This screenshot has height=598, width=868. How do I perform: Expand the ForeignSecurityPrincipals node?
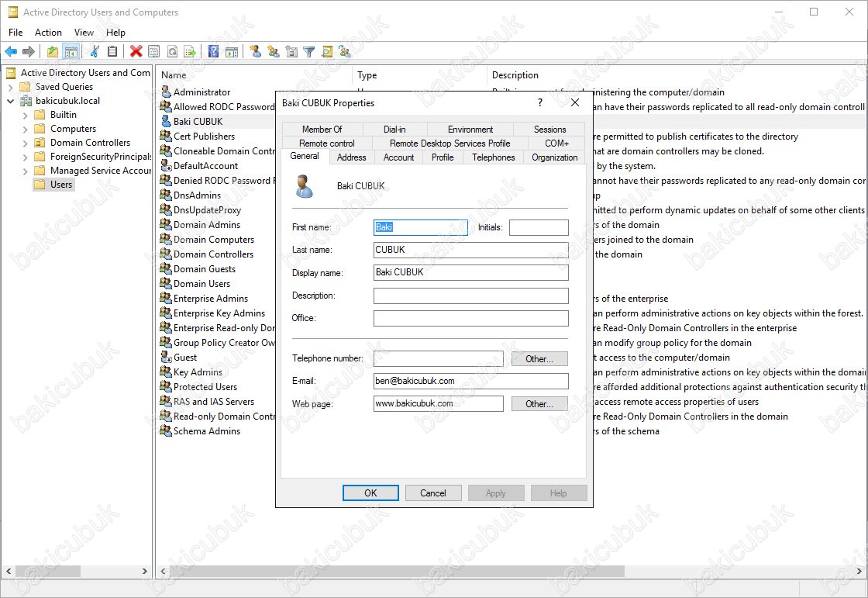(x=25, y=157)
